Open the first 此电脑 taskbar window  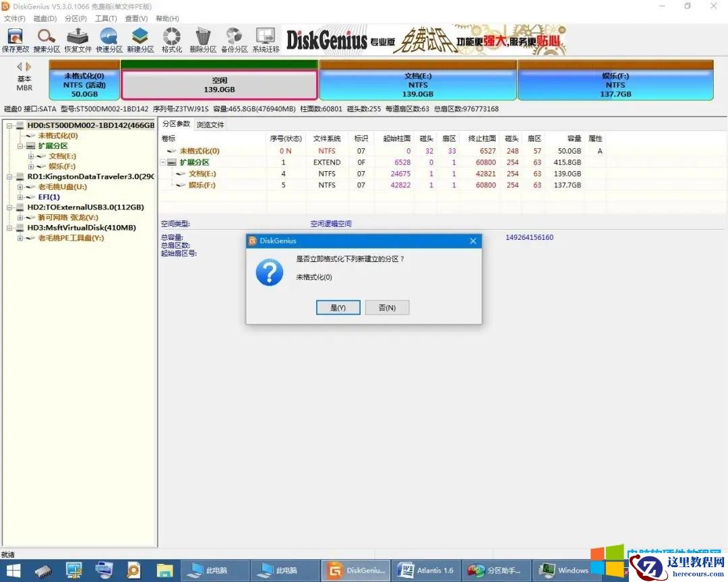pos(214,571)
